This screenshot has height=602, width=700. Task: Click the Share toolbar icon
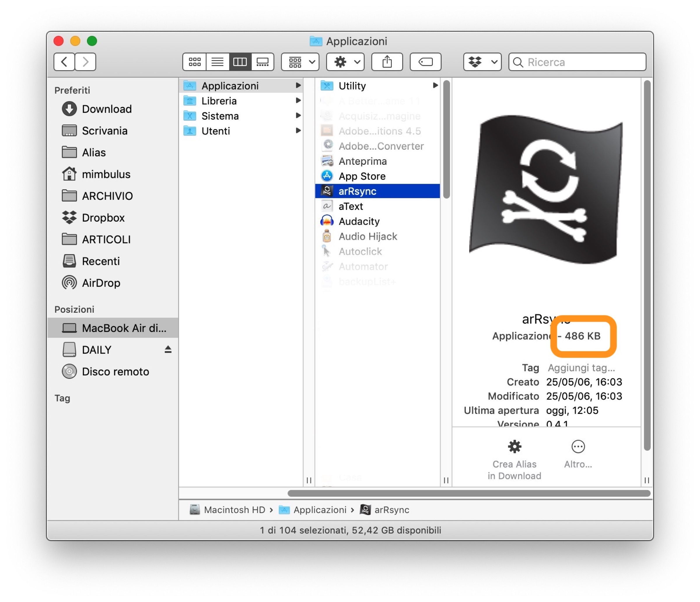coord(387,62)
